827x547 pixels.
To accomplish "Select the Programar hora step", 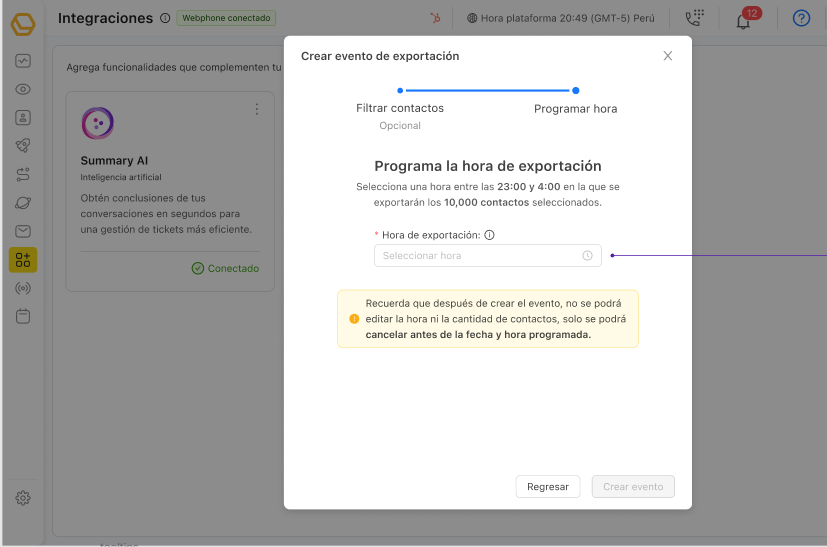I will coord(575,107).
